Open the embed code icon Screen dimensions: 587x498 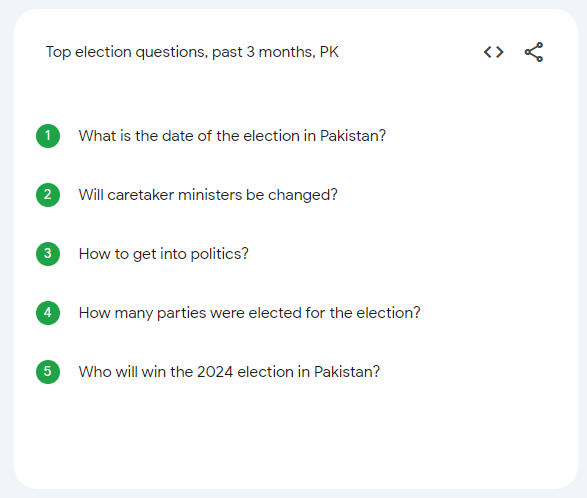pos(493,52)
